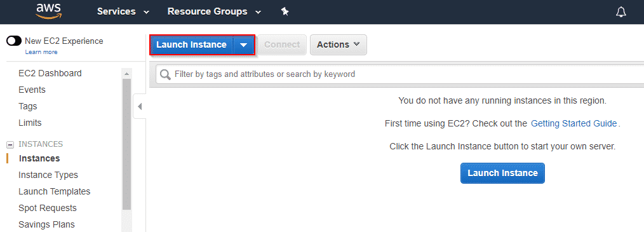
Task: Open Limits in sidebar
Action: click(30, 123)
